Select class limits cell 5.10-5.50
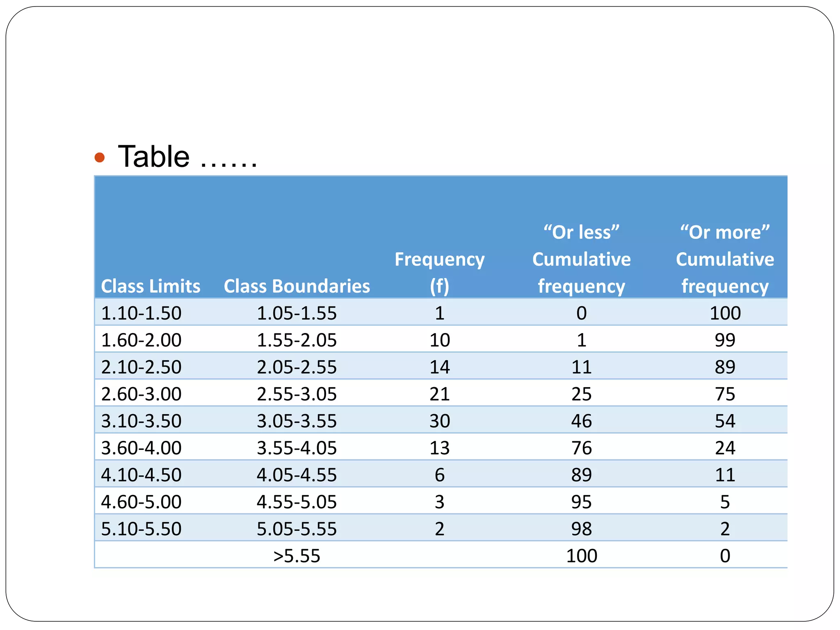 tap(141, 529)
